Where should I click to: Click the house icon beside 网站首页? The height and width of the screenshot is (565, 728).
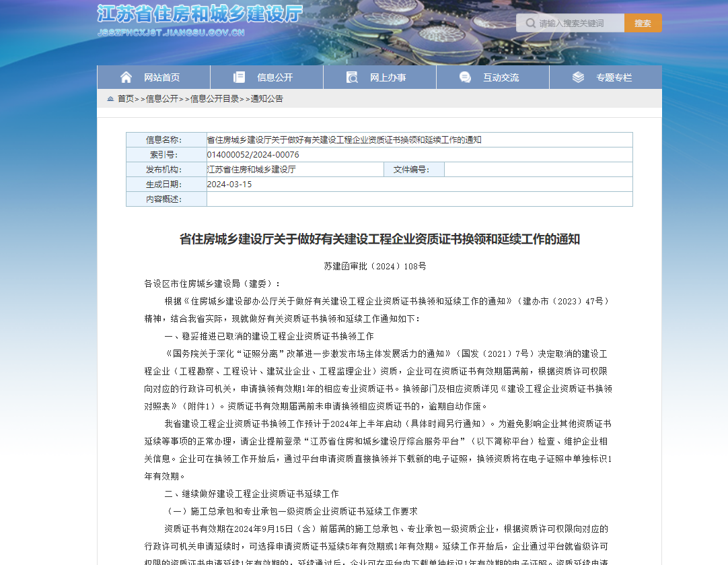126,77
